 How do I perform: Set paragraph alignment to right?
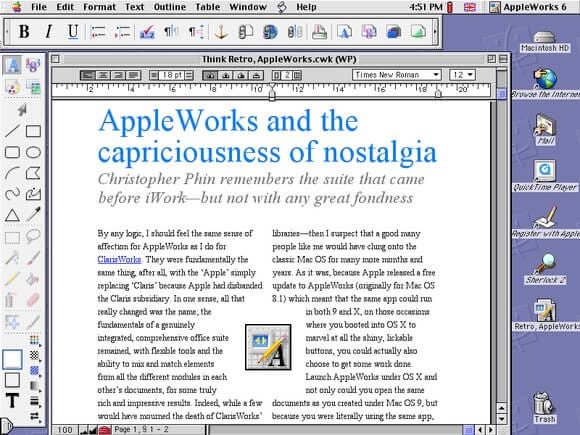(x=118, y=75)
